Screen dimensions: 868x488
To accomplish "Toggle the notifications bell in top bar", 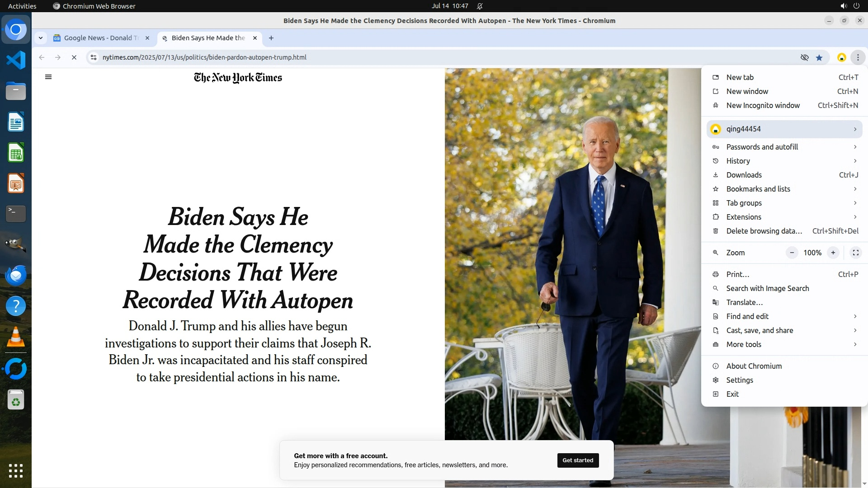I will 480,6.
